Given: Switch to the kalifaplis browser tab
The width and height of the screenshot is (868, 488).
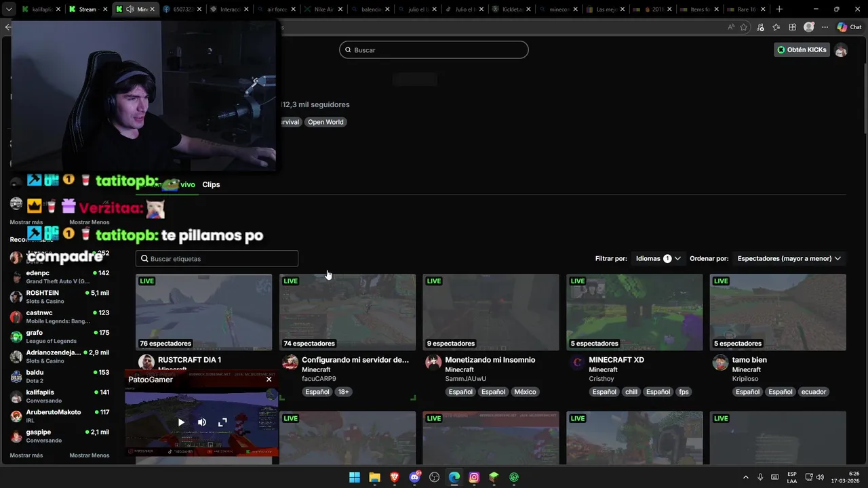Looking at the screenshot, I should (x=41, y=9).
